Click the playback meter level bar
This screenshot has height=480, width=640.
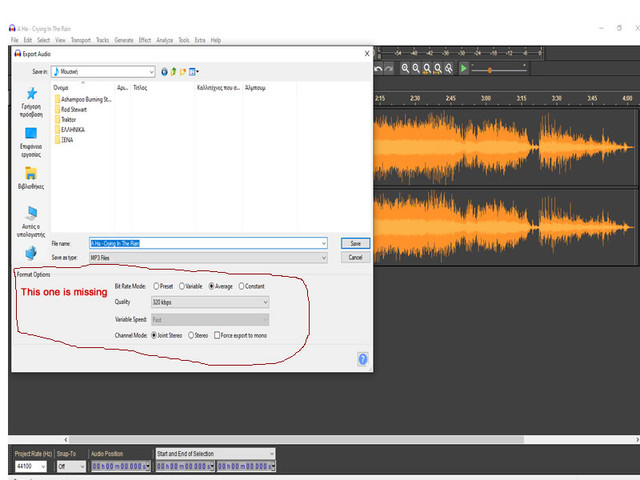click(460, 53)
